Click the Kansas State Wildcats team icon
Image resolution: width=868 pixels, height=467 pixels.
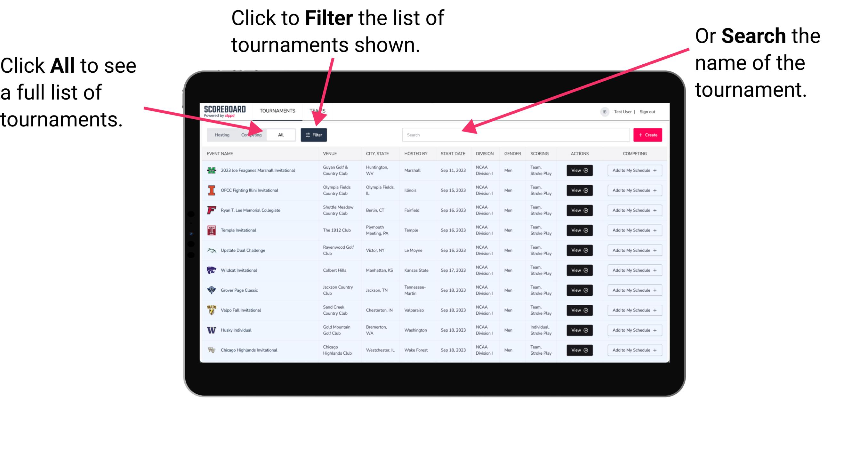[x=212, y=270]
